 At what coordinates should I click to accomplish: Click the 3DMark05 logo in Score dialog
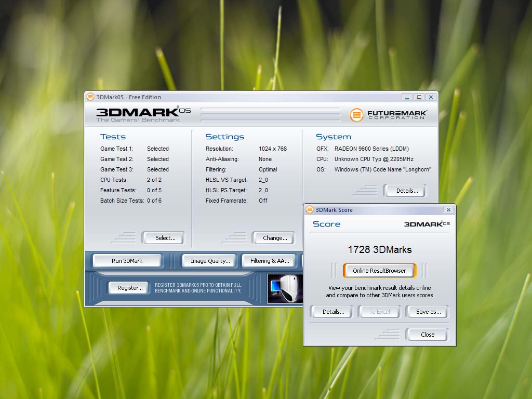[427, 223]
